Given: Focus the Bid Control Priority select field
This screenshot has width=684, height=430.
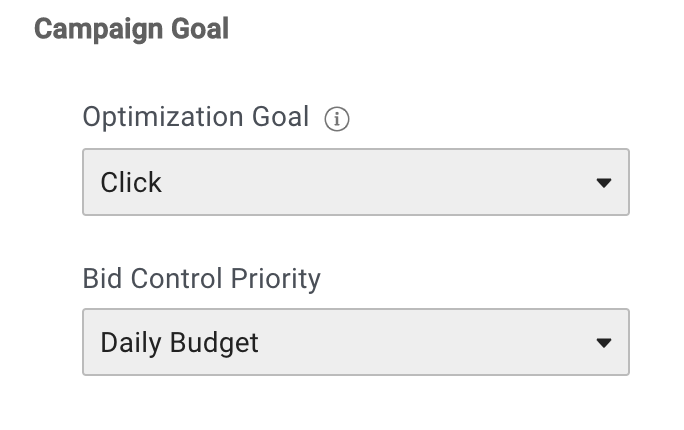Looking at the screenshot, I should coord(355,342).
